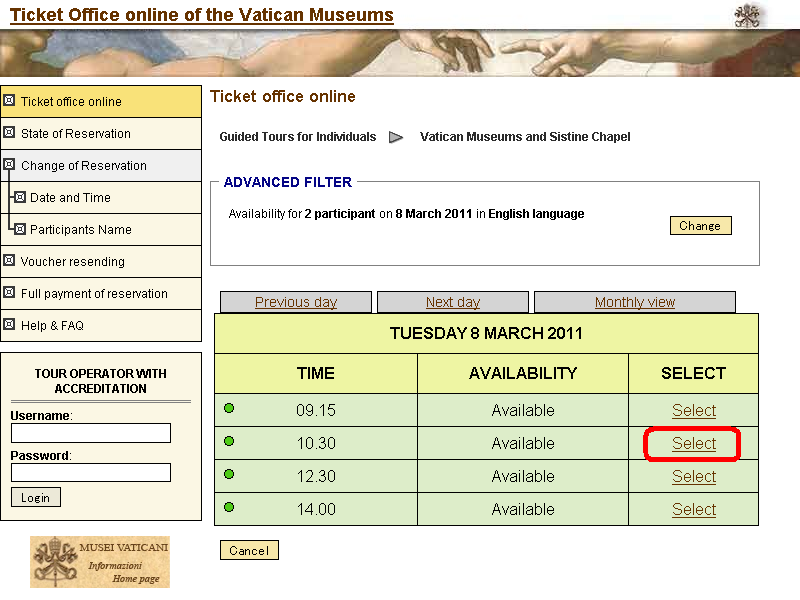Click the Vatican crest icon in header

tap(747, 15)
